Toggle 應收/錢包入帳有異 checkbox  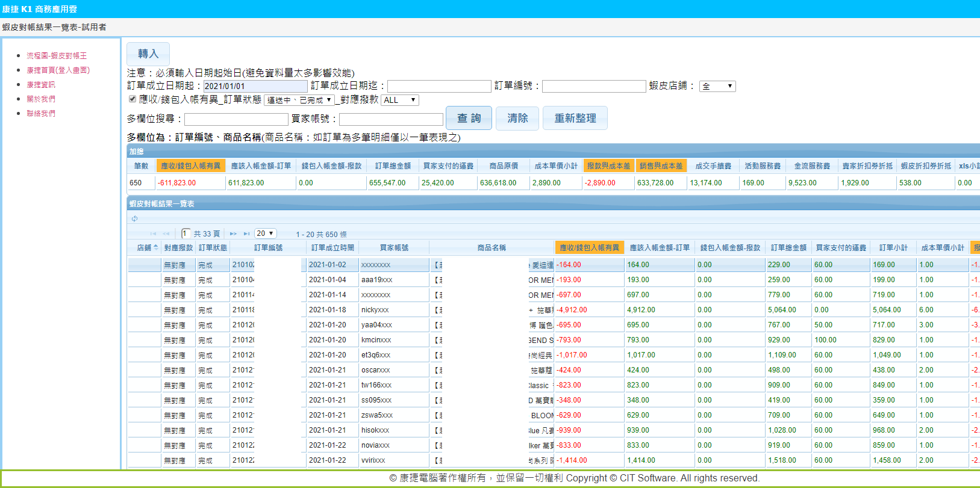pos(133,99)
